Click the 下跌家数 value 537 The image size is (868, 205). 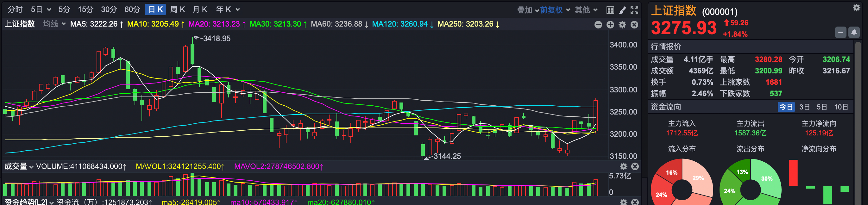pyautogui.click(x=776, y=94)
